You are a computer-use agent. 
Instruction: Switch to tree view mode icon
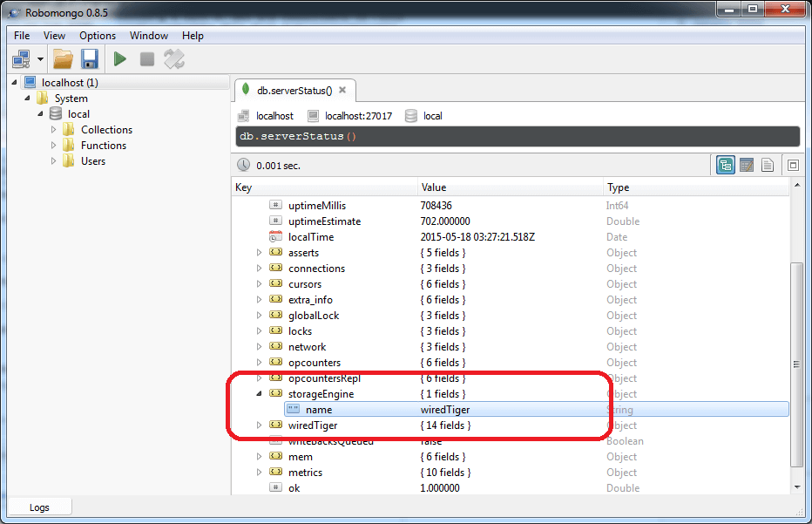tap(726, 166)
